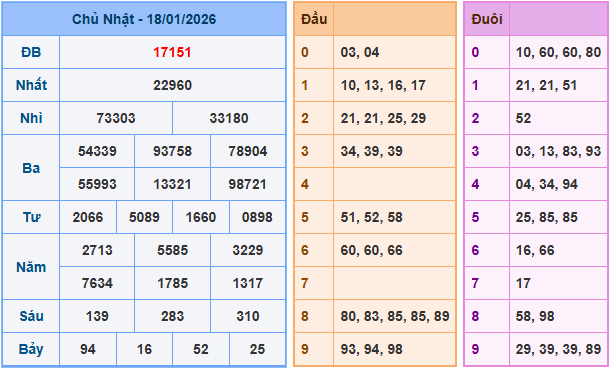This screenshot has width=611, height=368.
Task: Click the header Chủ Nhật - 18/01/2026
Action: coord(144,19)
